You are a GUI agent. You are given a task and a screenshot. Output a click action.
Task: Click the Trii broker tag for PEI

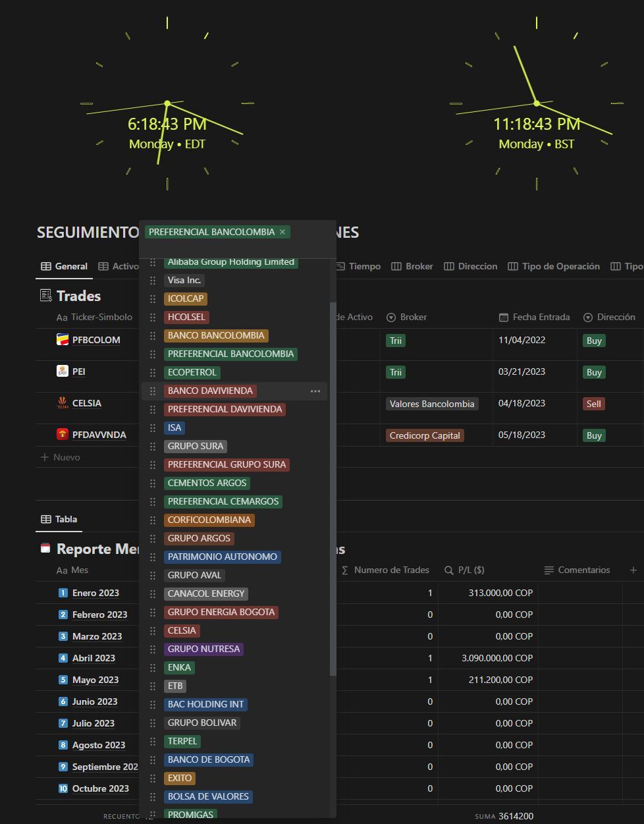[396, 372]
